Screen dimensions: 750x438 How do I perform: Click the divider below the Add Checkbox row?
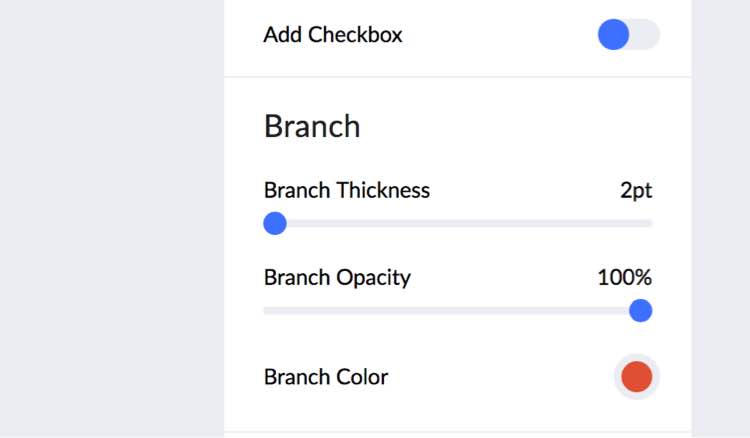458,77
